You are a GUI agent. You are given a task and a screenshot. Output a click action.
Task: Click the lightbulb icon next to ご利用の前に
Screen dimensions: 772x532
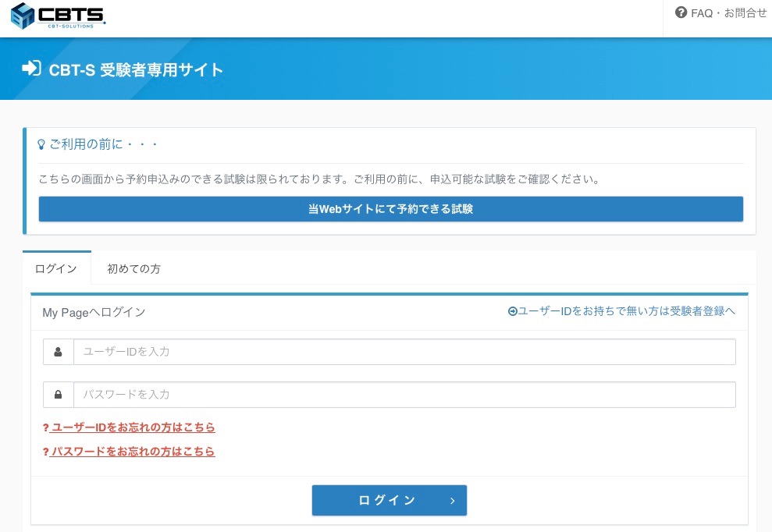[41, 144]
